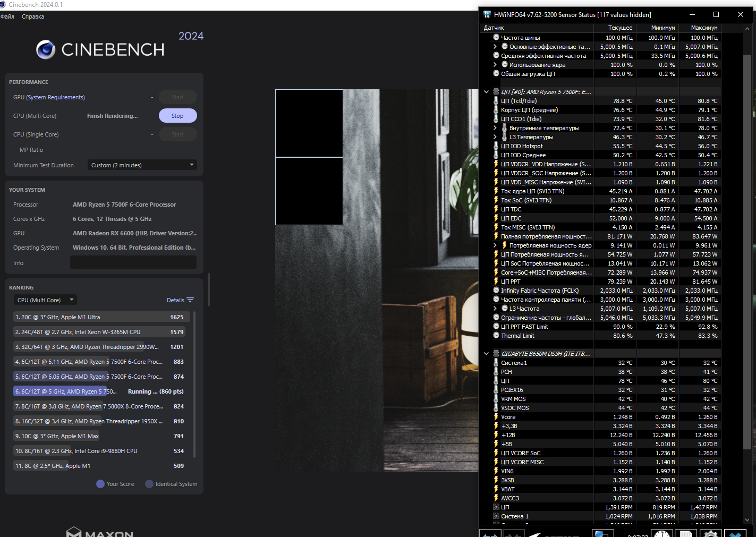Click the scroll-up arrow in HWiNFO list
Image resolution: width=756 pixels, height=537 pixels.
pos(747,28)
